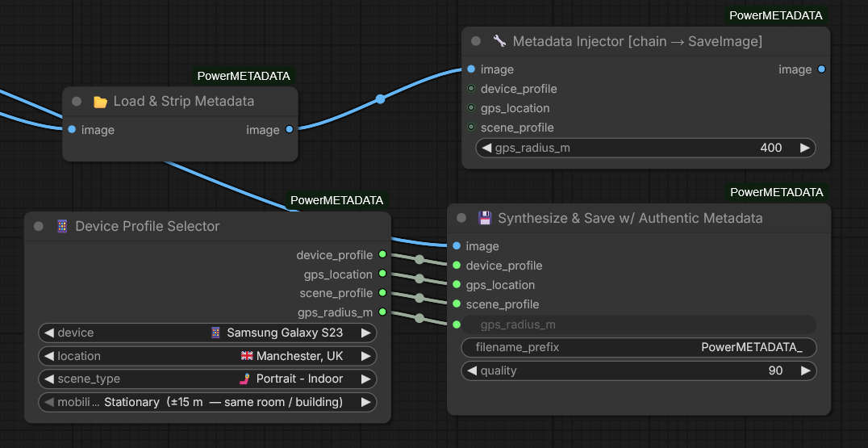Click midpoint dot on the scene_profile link

point(419,298)
